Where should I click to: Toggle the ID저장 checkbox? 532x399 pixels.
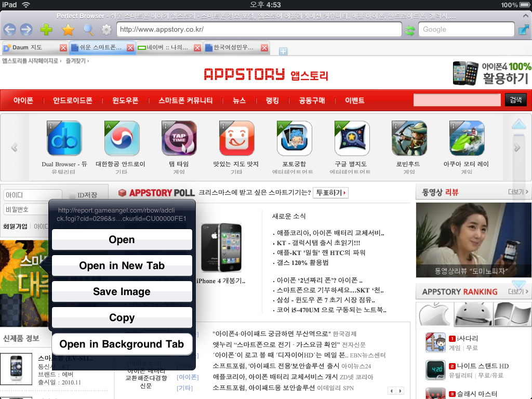click(x=72, y=195)
